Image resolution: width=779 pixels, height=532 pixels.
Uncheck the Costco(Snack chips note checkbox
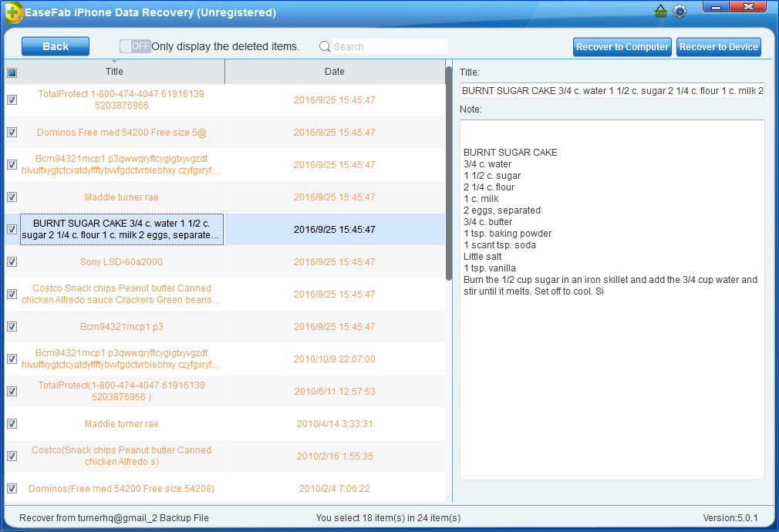(x=12, y=456)
